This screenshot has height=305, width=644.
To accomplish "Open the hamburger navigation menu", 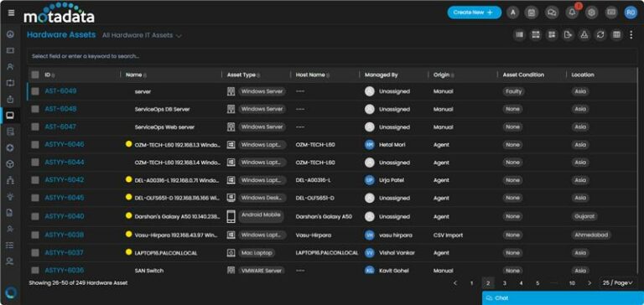I will point(11,13).
